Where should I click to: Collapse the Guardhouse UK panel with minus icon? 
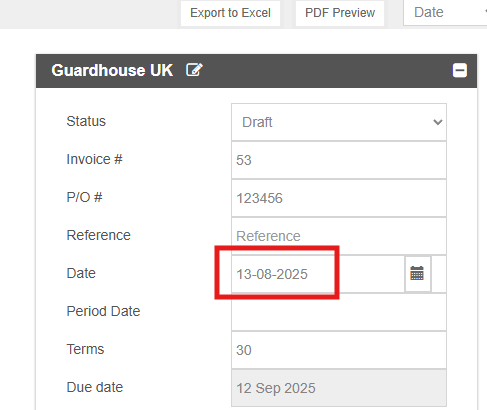coord(460,70)
